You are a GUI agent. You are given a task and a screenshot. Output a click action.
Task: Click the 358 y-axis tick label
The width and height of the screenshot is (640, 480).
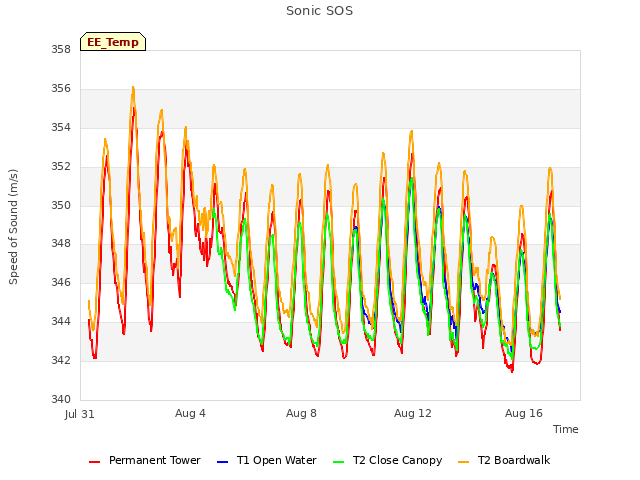pyautogui.click(x=61, y=50)
